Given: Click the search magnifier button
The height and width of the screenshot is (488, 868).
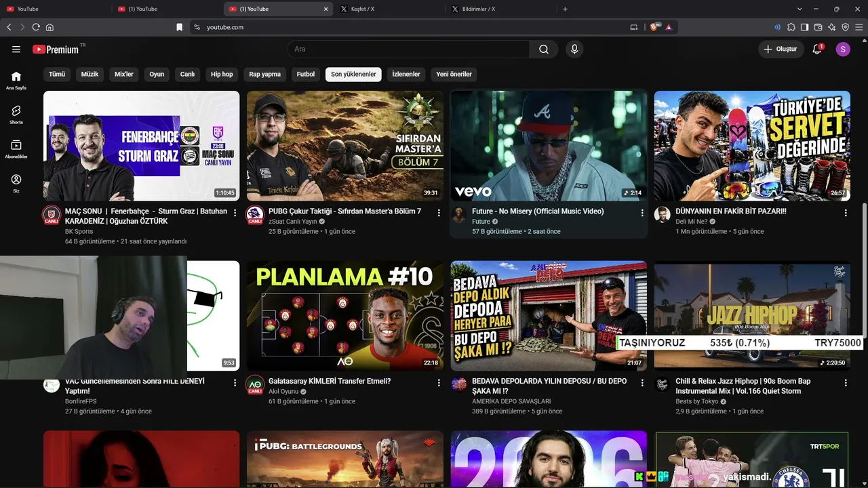Looking at the screenshot, I should 544,49.
